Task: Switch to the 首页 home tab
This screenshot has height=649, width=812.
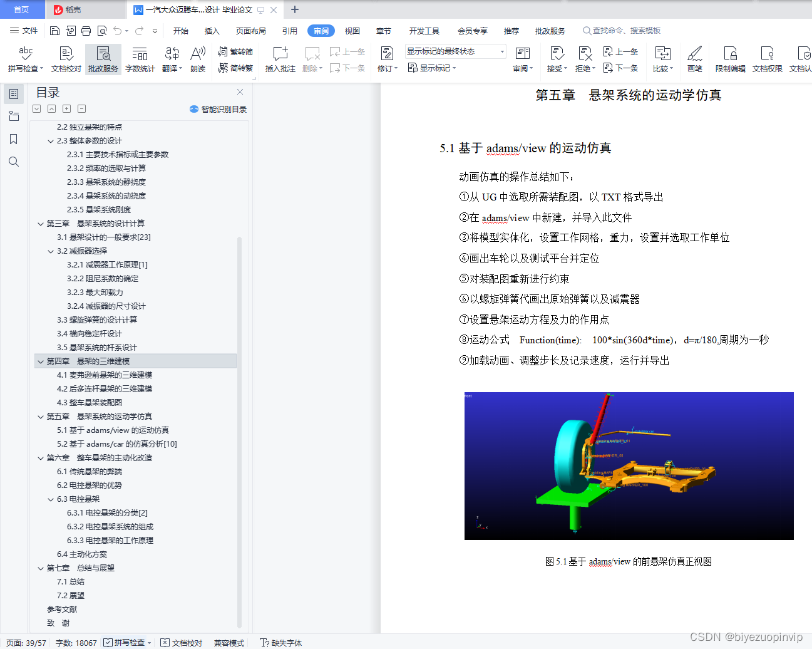Action: 21,9
